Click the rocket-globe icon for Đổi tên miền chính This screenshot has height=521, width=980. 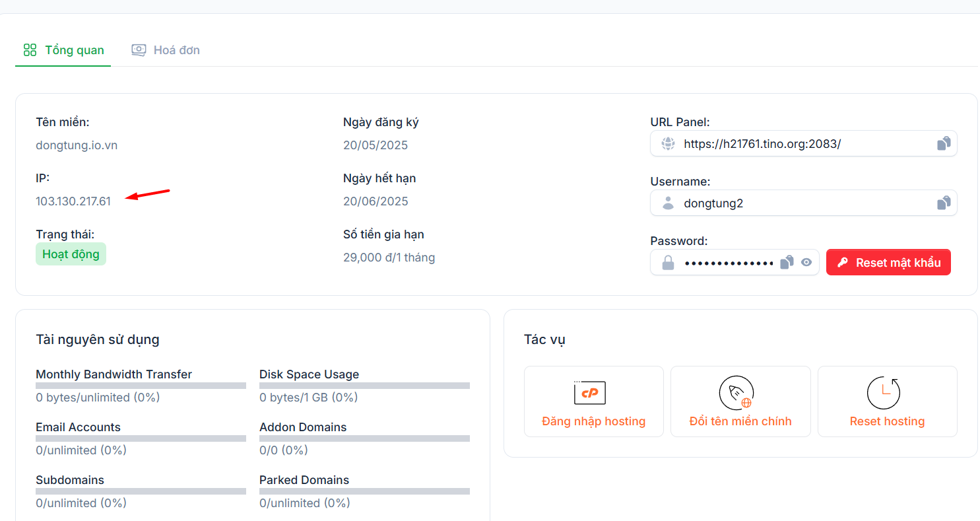[736, 393]
